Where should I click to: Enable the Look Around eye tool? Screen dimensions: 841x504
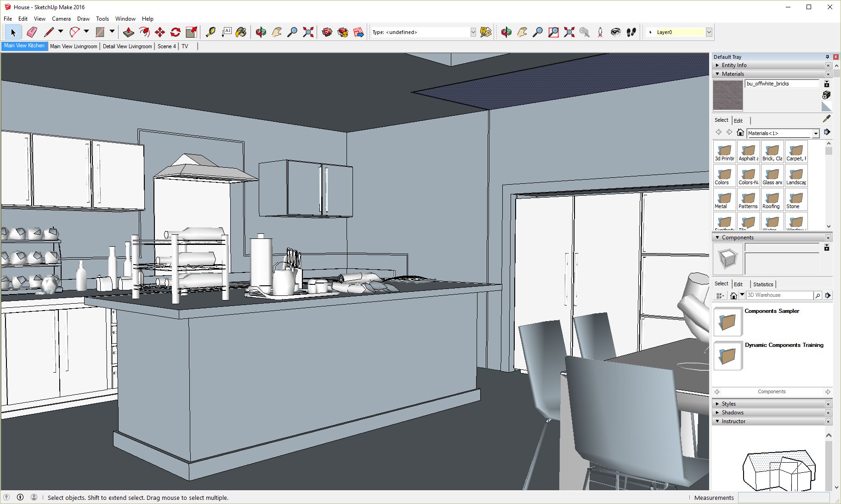616,32
